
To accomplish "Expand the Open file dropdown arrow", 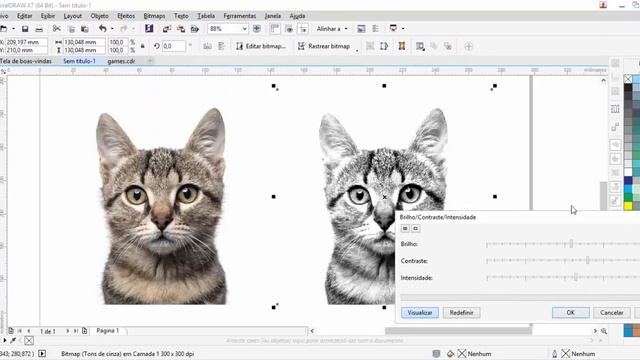I will (x=13, y=29).
